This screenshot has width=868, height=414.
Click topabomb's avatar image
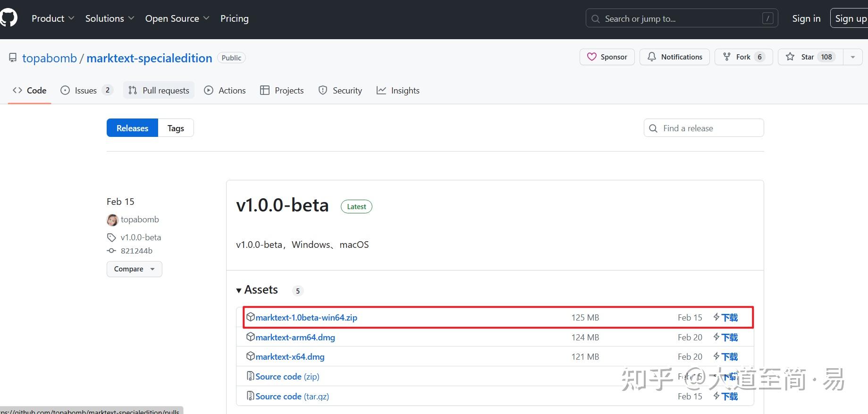coord(112,220)
